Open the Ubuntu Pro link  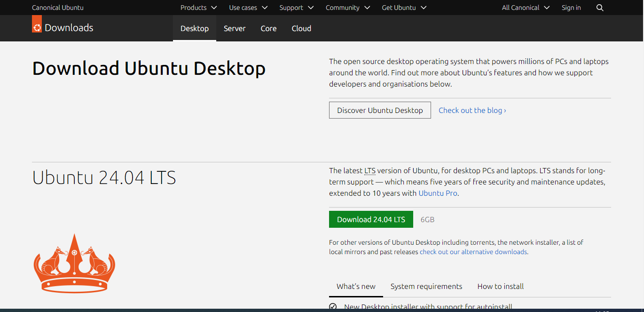[x=438, y=193]
